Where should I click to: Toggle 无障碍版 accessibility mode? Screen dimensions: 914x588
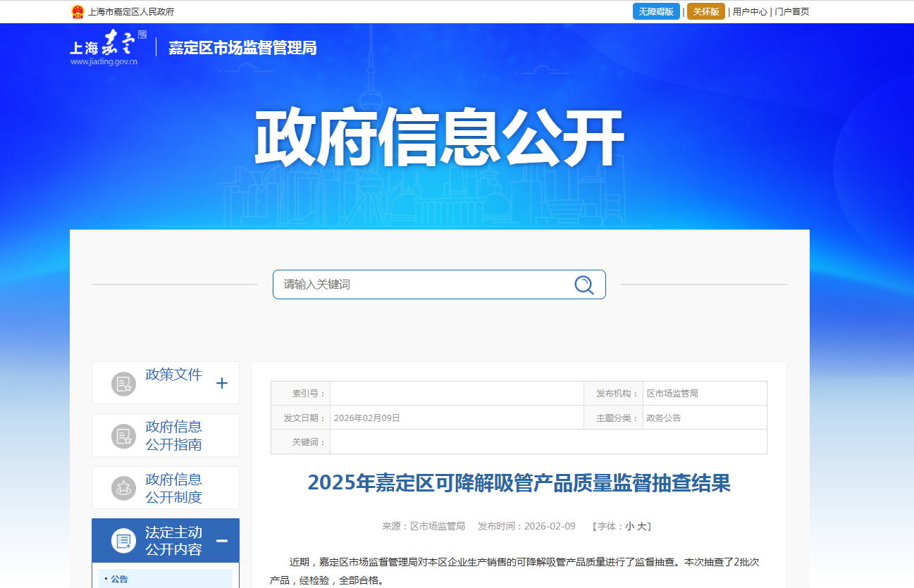[656, 11]
